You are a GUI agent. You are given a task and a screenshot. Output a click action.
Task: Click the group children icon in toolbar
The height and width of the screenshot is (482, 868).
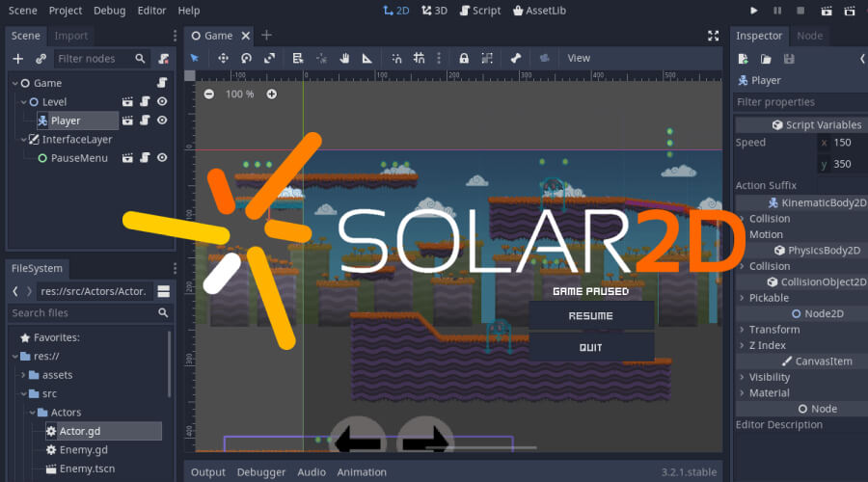487,58
